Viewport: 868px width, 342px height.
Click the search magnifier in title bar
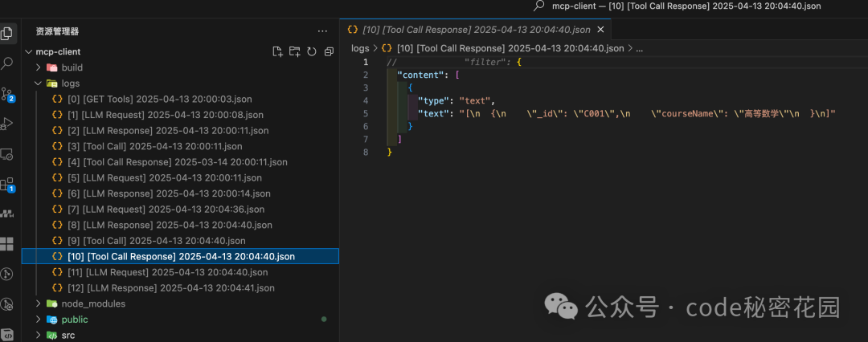point(538,6)
